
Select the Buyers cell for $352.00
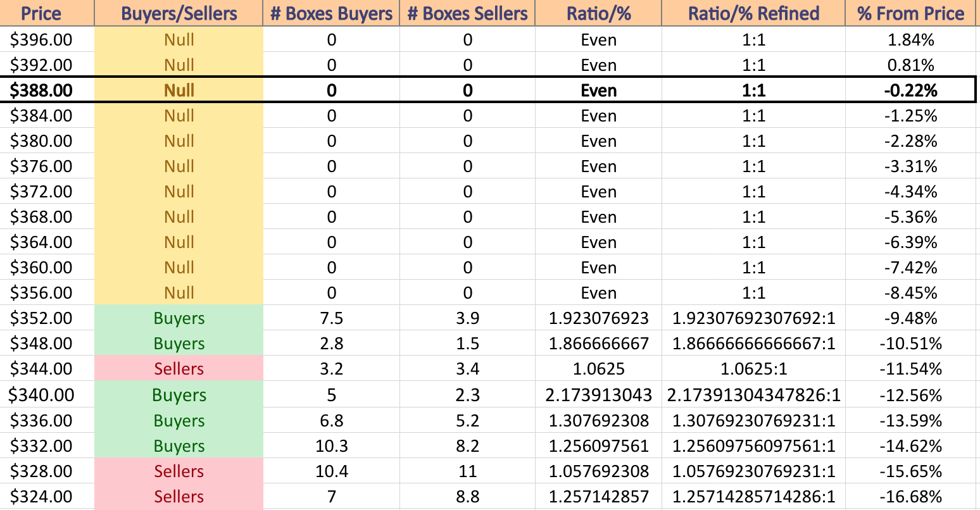(179, 318)
